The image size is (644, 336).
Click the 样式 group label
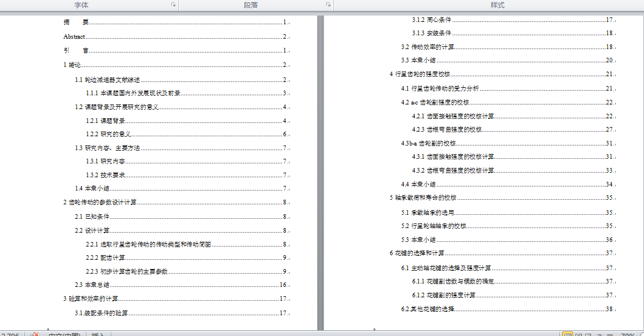(x=498, y=5)
